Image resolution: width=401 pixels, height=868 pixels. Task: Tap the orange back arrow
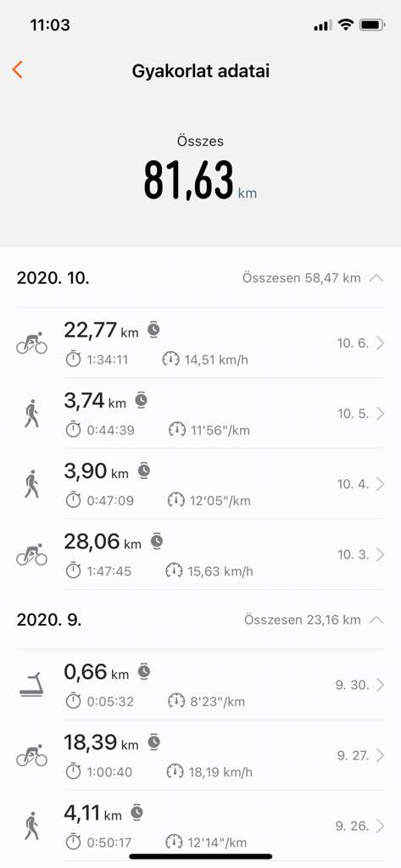(17, 70)
